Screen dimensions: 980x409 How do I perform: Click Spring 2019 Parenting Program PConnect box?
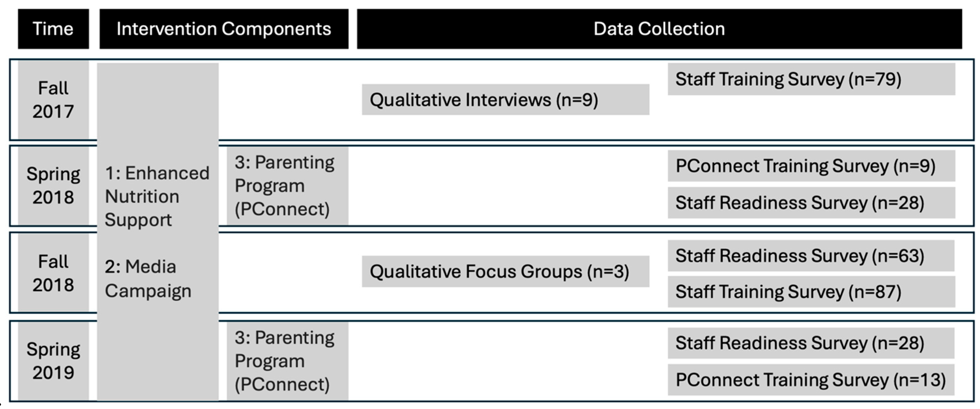[288, 361]
